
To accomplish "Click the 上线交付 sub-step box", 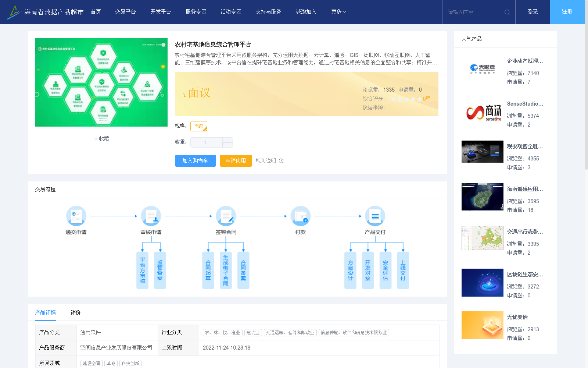I will 403,270.
